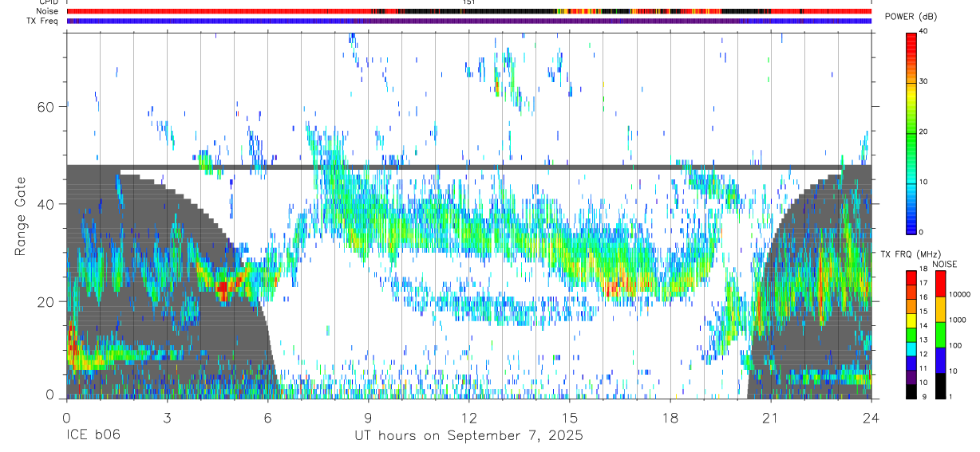980x452 pixels.
Task: Click the POWER (dB) color bar
Action: (x=911, y=132)
